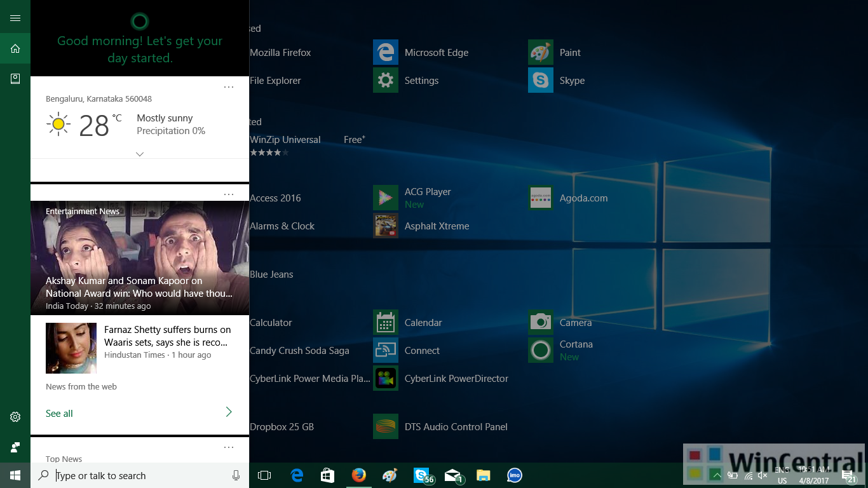Image resolution: width=868 pixels, height=488 pixels.
Task: Open the Akshay Kumar and Sonam Kapoor story
Action: 140,258
